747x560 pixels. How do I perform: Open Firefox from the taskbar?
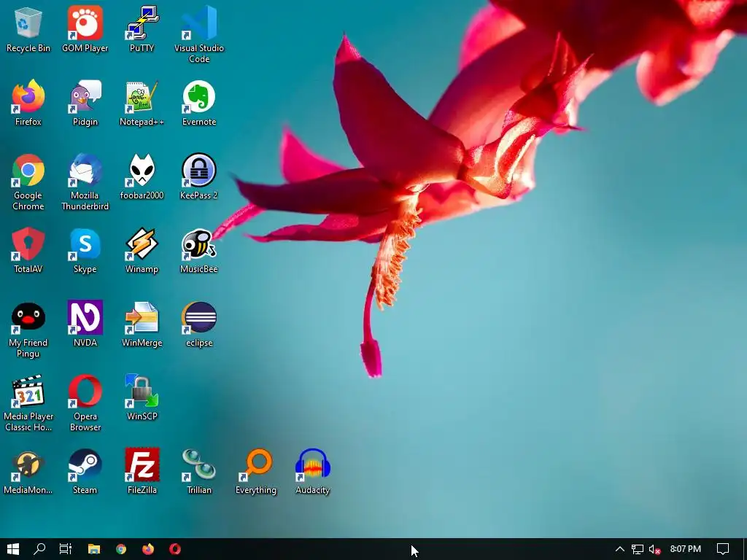click(x=148, y=549)
